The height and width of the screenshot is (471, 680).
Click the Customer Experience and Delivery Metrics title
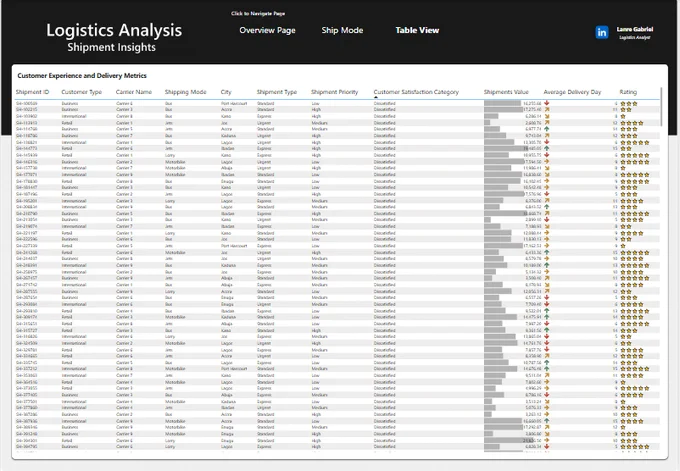pyautogui.click(x=82, y=75)
